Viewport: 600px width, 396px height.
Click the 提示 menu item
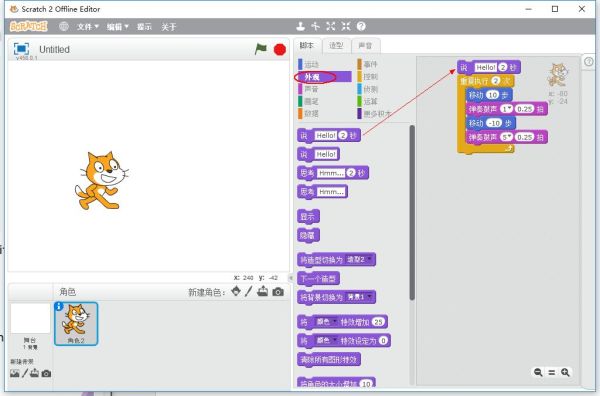(x=144, y=26)
